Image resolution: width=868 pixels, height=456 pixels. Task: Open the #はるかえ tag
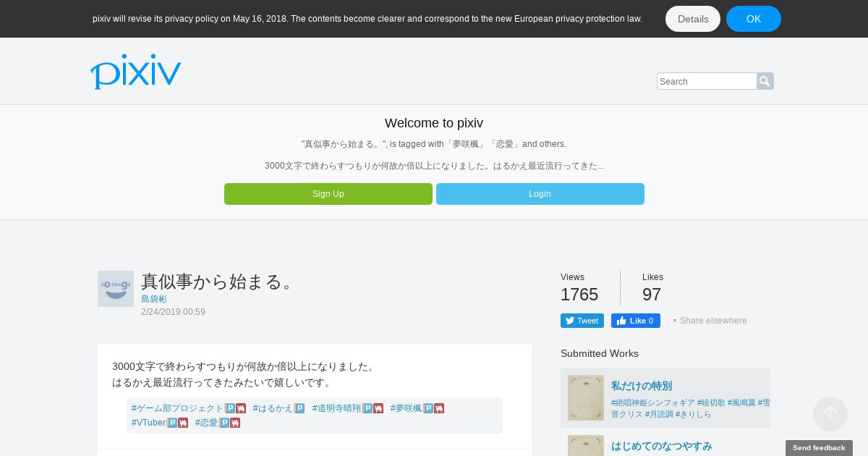tap(273, 408)
